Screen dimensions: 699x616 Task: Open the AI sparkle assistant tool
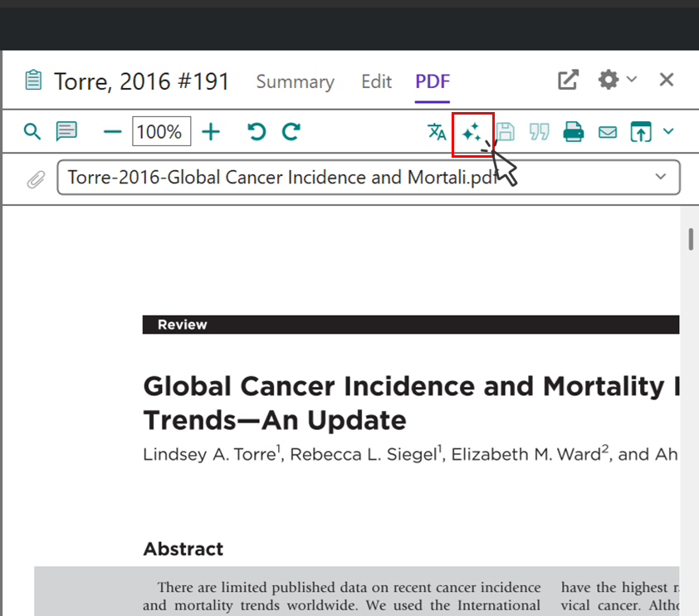(472, 132)
